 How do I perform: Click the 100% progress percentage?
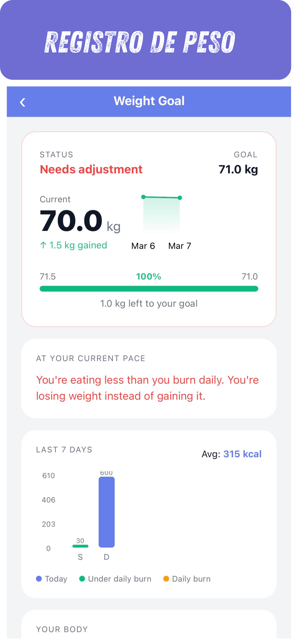[x=149, y=276]
